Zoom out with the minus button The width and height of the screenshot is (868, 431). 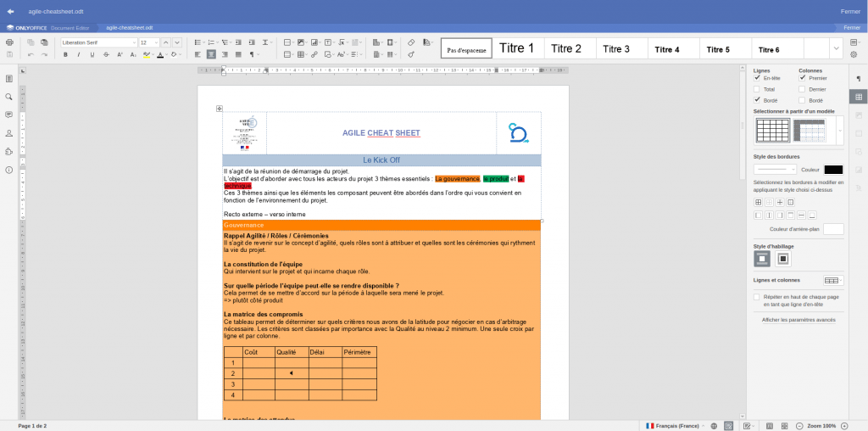tap(799, 425)
